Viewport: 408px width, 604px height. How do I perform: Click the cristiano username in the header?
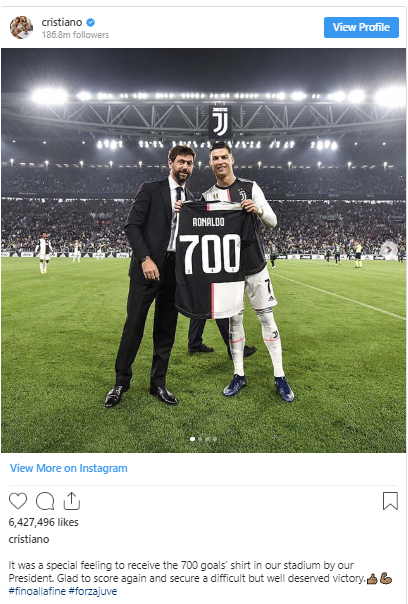(62, 22)
